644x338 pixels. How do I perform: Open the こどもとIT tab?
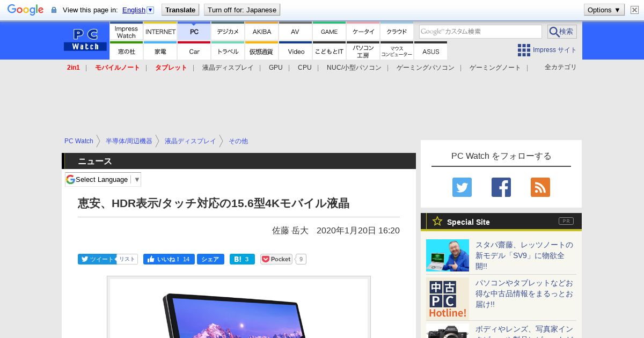pyautogui.click(x=329, y=51)
